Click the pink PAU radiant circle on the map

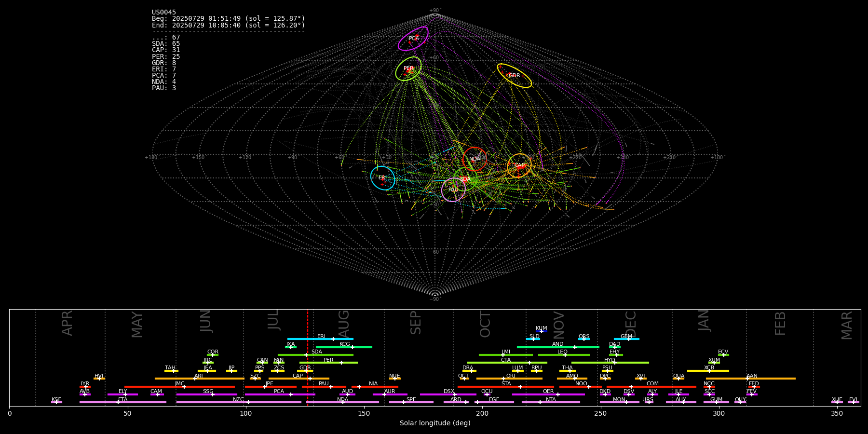(x=453, y=190)
